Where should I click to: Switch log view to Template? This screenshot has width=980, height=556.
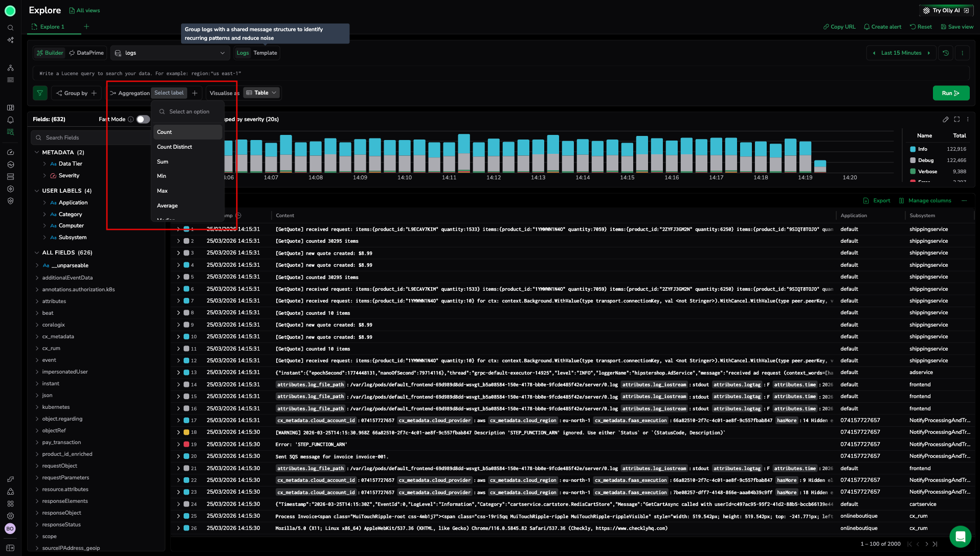pos(265,53)
